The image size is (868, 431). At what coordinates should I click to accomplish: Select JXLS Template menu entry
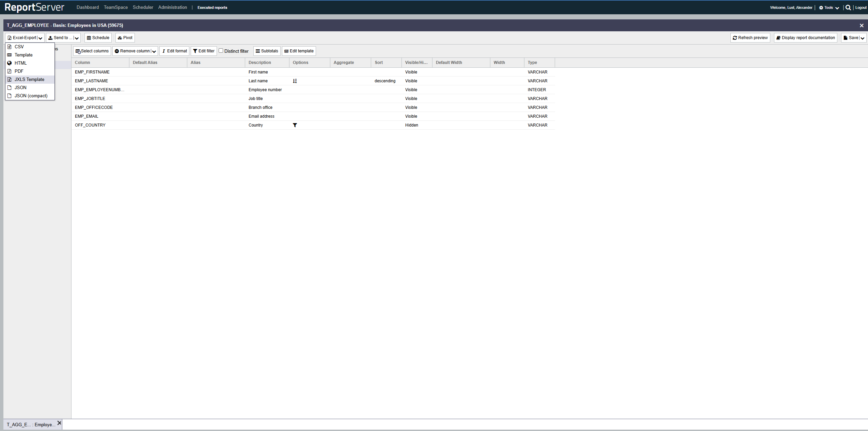29,79
